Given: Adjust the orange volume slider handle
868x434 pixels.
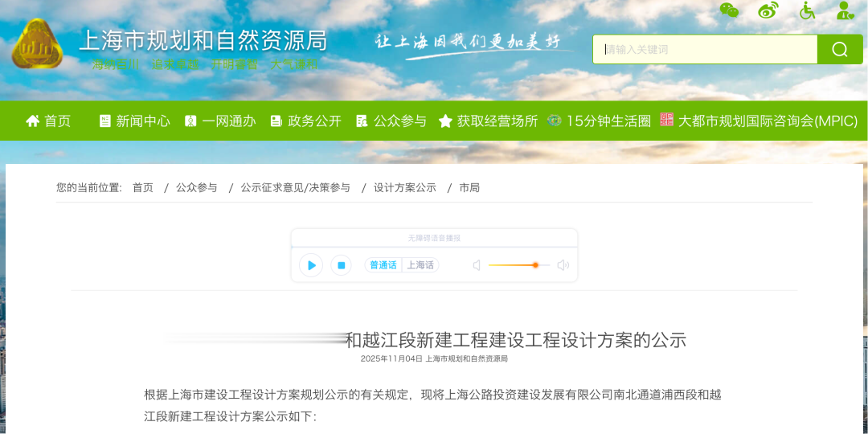Looking at the screenshot, I should 535,265.
